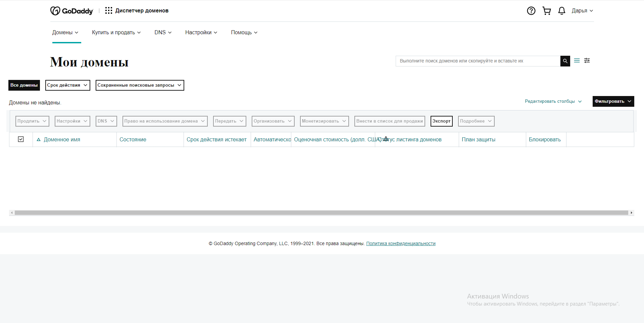Open the Купить и продать menu

116,33
